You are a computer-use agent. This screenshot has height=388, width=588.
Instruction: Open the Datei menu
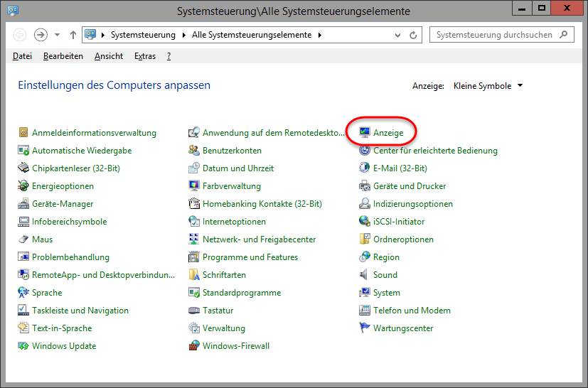point(22,56)
